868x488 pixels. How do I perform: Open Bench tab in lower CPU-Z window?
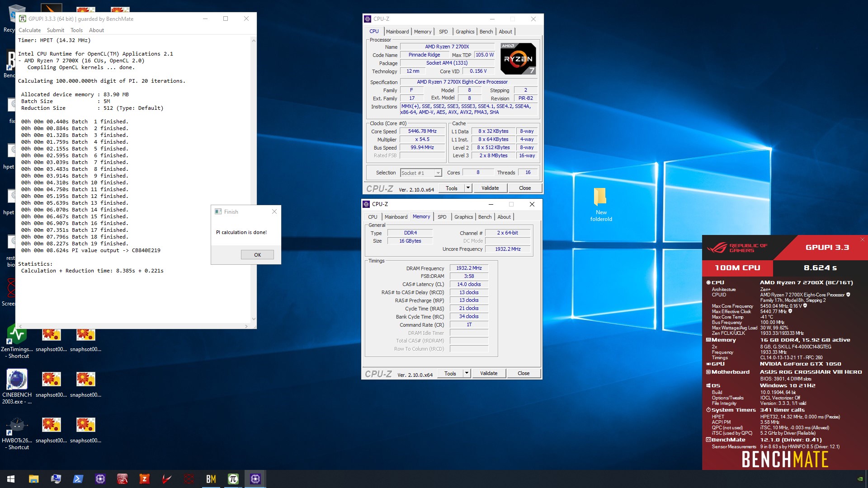pos(485,217)
